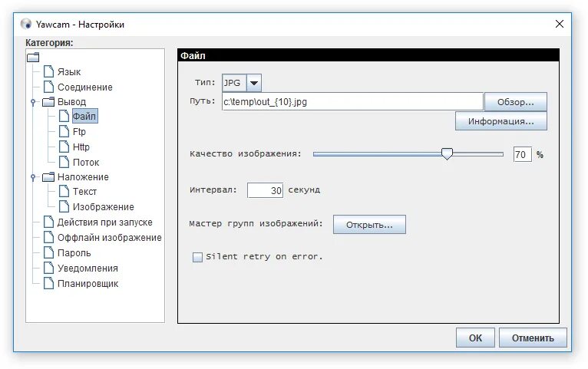Click the Путь file path field

352,101
